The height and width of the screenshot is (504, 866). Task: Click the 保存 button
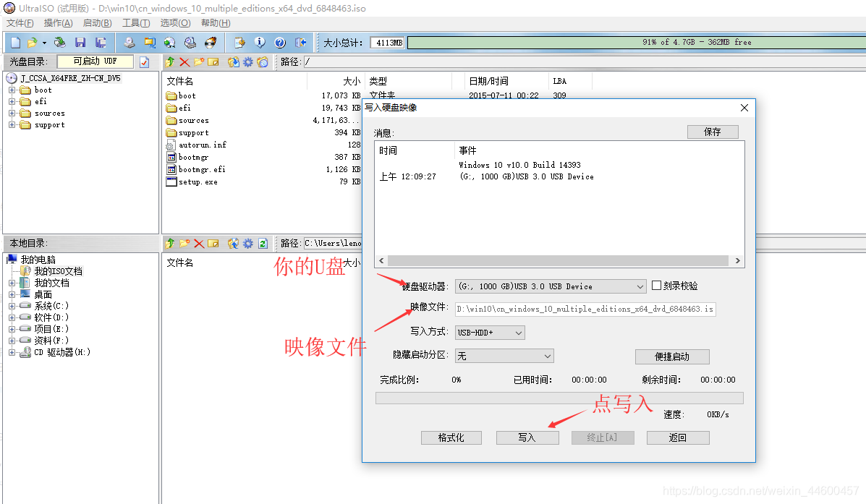713,132
